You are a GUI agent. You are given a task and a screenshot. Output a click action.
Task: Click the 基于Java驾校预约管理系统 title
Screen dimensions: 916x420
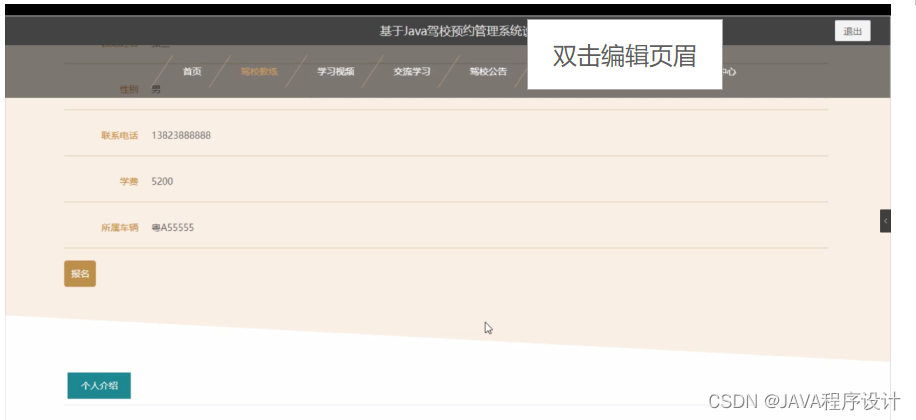[453, 32]
